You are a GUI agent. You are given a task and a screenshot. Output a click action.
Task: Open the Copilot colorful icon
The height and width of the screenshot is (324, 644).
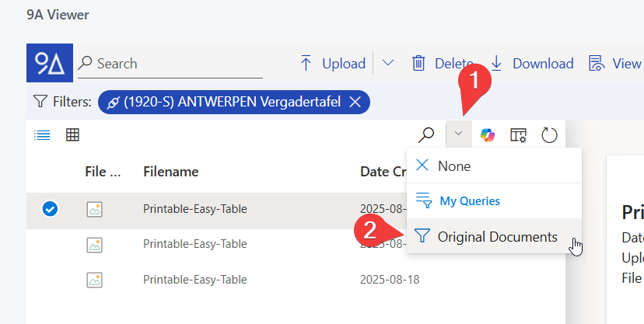(x=488, y=135)
